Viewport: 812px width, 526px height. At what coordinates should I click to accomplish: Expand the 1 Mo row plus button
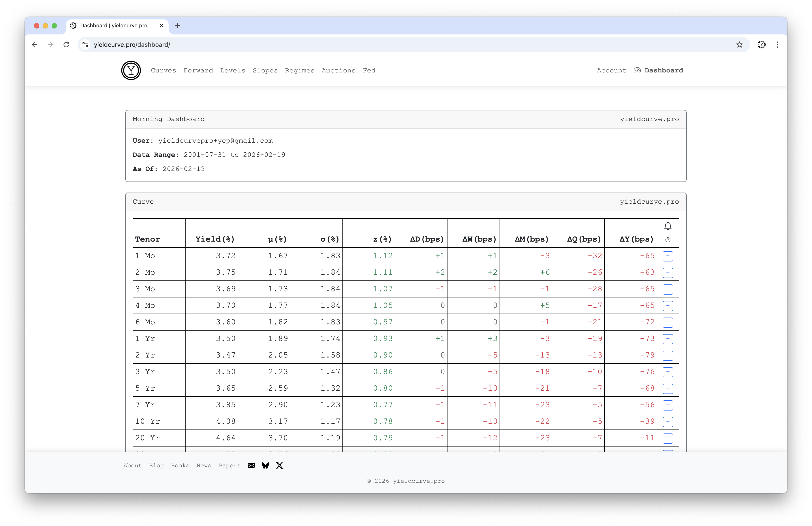pos(668,256)
